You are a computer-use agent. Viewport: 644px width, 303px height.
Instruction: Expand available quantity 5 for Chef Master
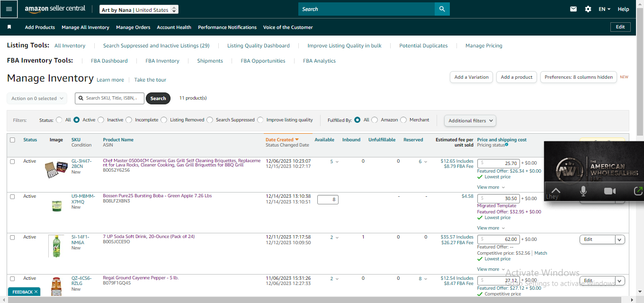(334, 162)
